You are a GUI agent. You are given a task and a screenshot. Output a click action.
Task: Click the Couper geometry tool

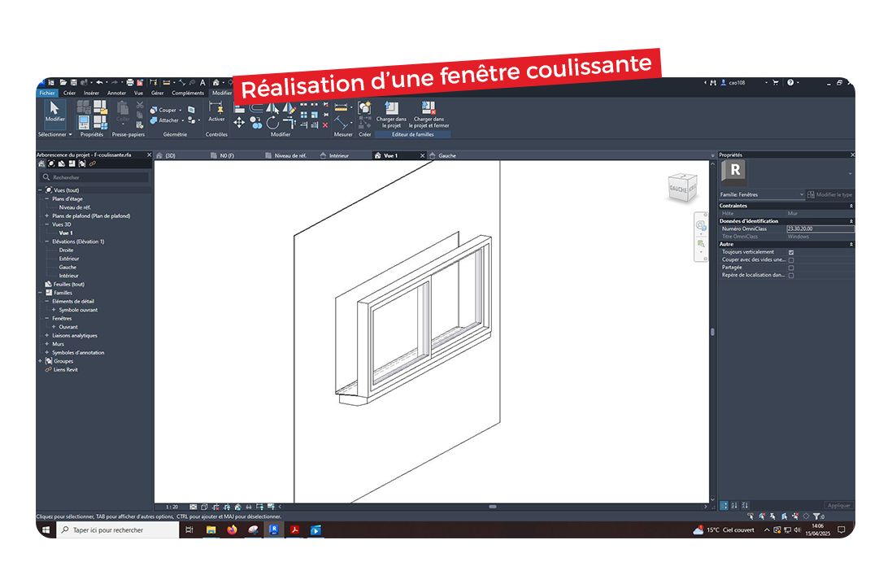tap(166, 110)
